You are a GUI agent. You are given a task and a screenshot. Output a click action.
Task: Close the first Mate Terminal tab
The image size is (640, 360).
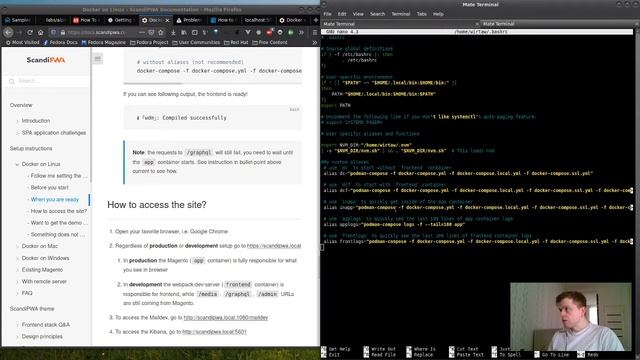[x=477, y=24]
